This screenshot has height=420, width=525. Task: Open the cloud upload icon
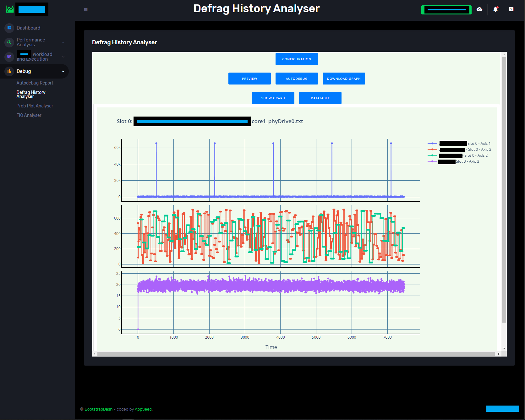point(479,9)
